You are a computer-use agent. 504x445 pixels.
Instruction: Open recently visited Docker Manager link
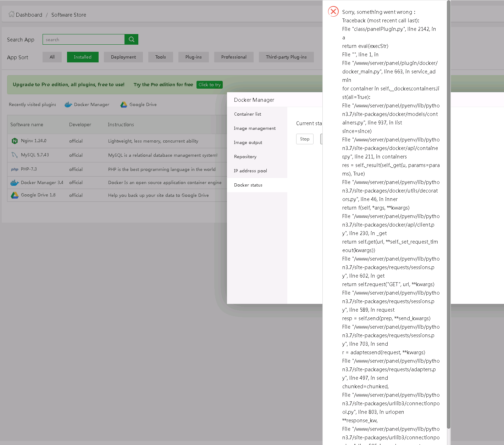coord(92,105)
